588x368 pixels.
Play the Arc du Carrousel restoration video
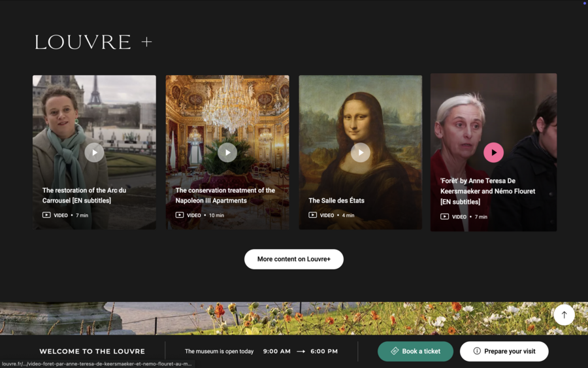94,153
